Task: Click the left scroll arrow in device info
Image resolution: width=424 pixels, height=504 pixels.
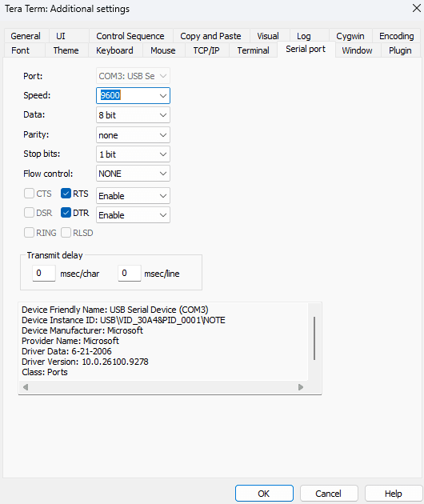Action: click(26, 387)
